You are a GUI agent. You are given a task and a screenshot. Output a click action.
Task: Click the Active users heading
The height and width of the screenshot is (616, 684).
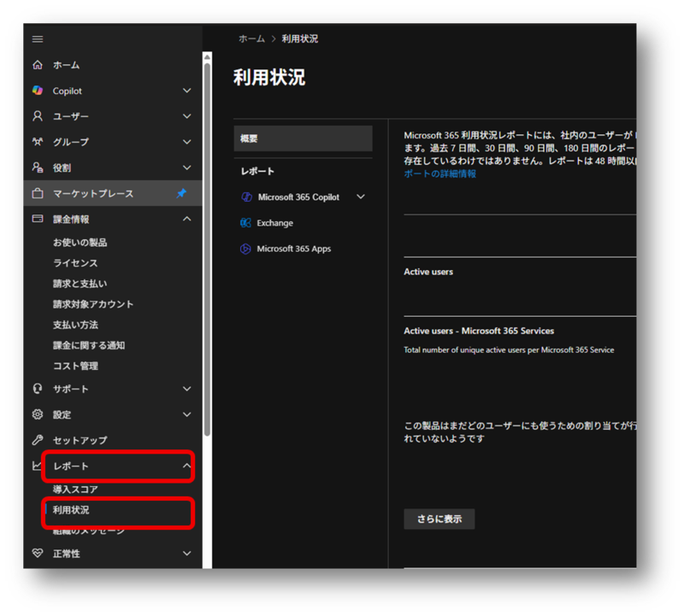428,272
